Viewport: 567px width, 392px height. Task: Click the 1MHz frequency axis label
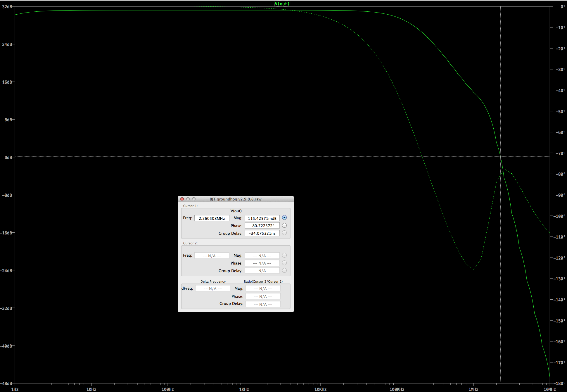[x=473, y=389]
